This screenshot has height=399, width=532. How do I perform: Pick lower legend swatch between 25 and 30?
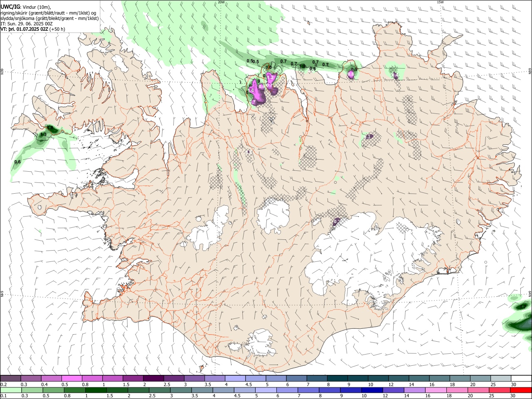click(499, 390)
